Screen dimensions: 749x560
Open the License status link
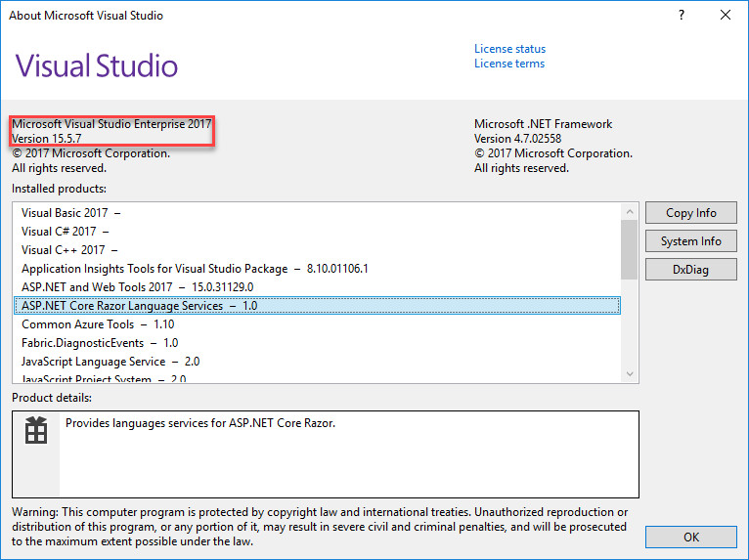(509, 49)
